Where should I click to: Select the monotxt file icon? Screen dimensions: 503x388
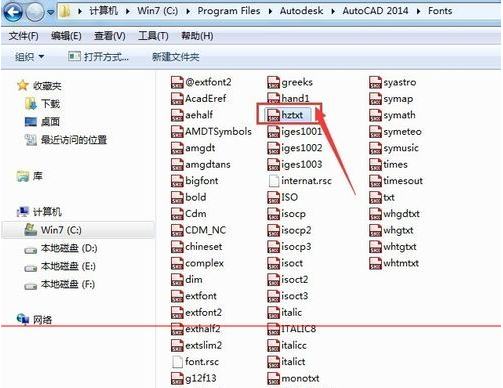click(x=273, y=378)
